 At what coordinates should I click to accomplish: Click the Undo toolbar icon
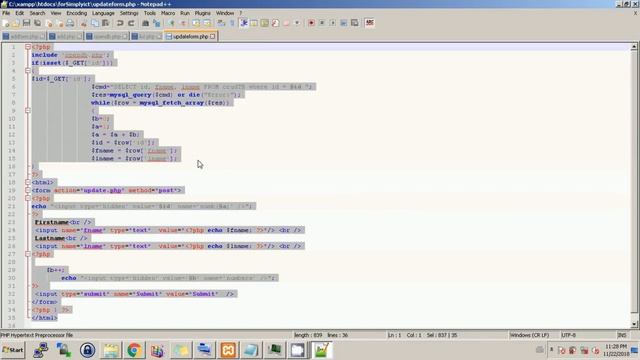pos(120,23)
